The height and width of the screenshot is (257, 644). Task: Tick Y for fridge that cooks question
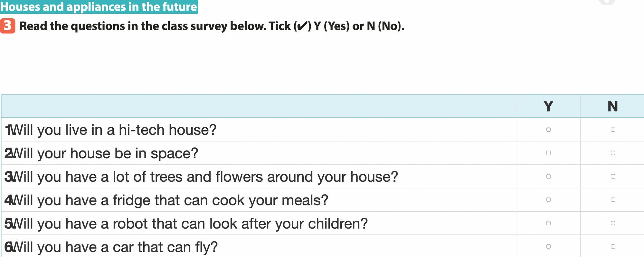click(x=548, y=200)
